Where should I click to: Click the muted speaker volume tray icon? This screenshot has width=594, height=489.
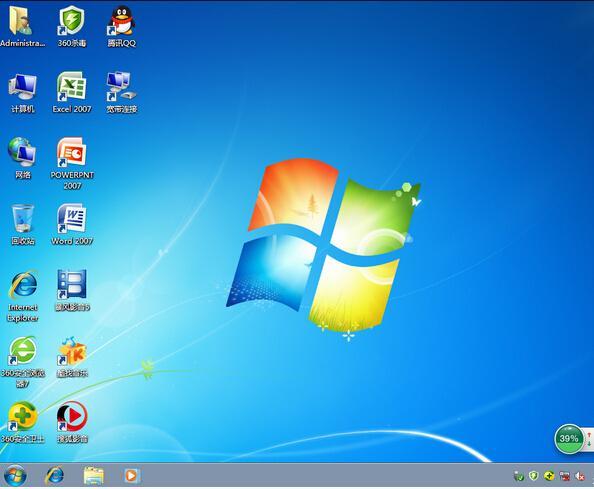[x=580, y=476]
